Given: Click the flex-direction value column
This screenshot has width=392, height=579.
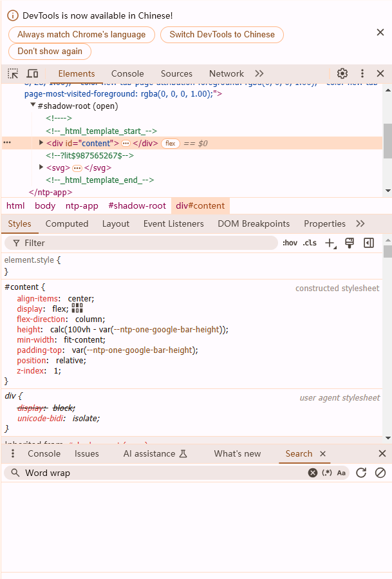Looking at the screenshot, I should (x=89, y=319).
